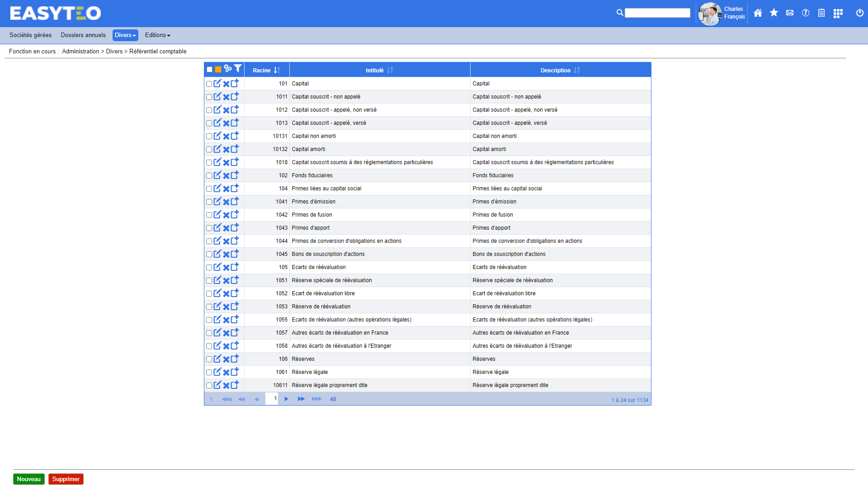Screen dimensions: 868x487
Task: Click the help question mark icon
Action: click(x=805, y=13)
